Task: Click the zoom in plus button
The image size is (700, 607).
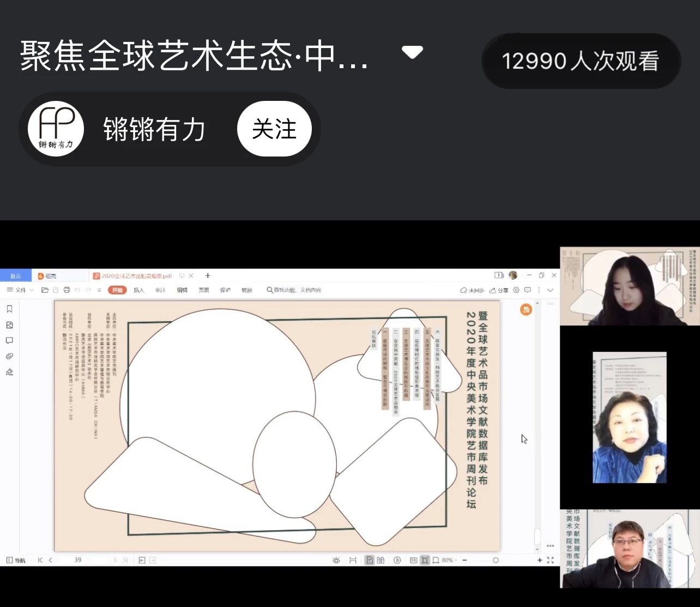Action: pyautogui.click(x=539, y=560)
